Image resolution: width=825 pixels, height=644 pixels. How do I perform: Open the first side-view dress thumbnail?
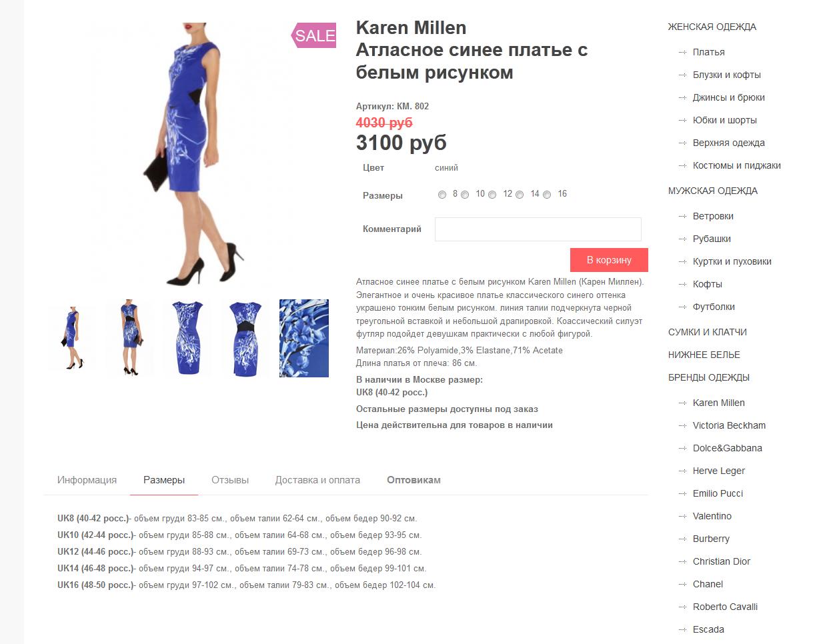click(73, 338)
